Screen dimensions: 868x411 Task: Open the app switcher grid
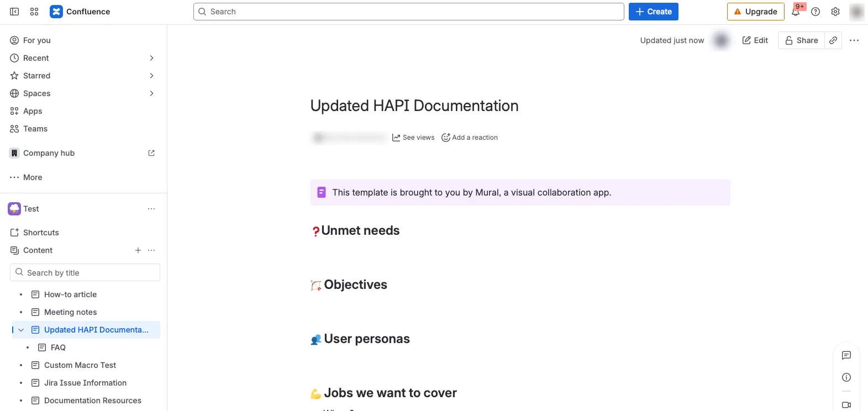(x=34, y=12)
